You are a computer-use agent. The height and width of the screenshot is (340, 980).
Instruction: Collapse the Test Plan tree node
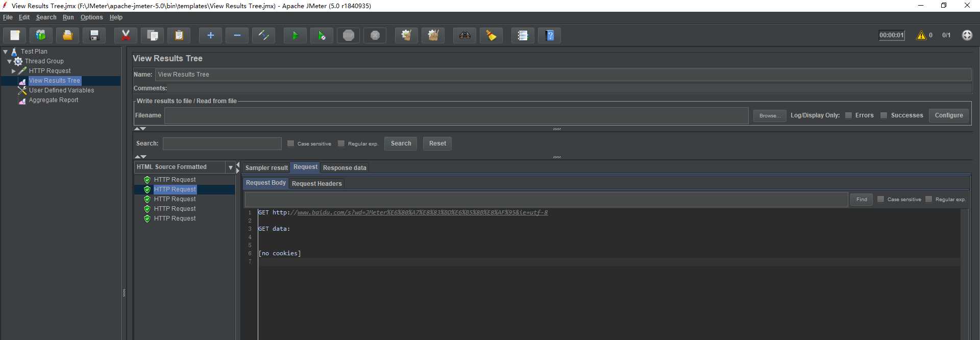[5, 52]
